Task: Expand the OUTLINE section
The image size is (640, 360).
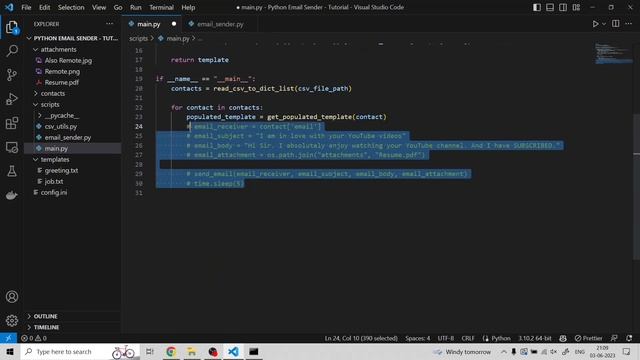Action: [x=72, y=316]
